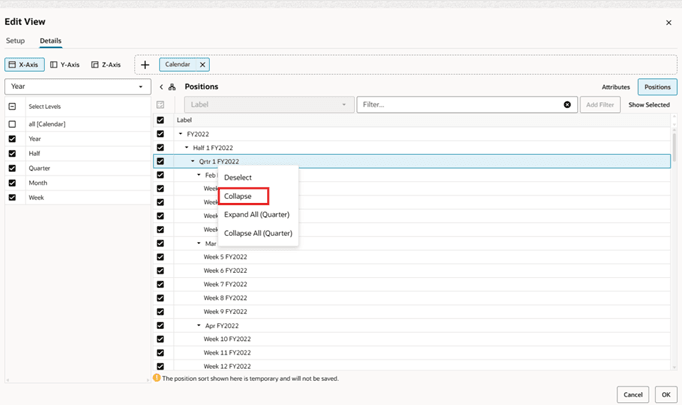Click the Select Levels tri-state icon
The width and height of the screenshot is (682, 405).
[12, 106]
